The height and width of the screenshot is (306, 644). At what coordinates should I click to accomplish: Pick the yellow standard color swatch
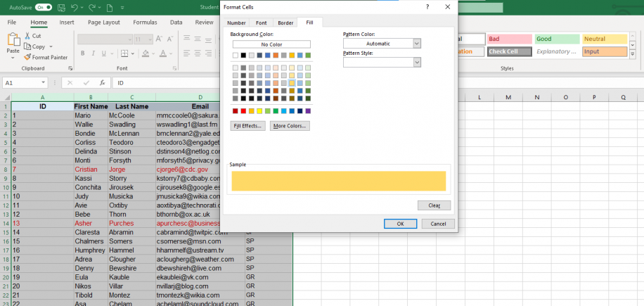(259, 111)
